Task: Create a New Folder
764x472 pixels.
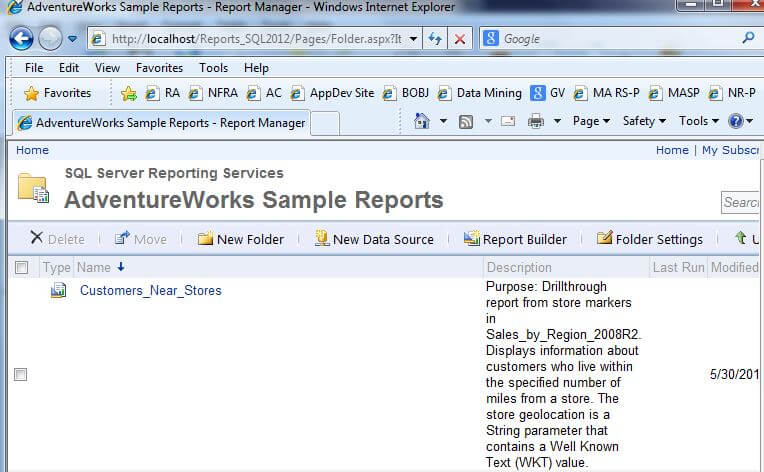Action: [241, 239]
